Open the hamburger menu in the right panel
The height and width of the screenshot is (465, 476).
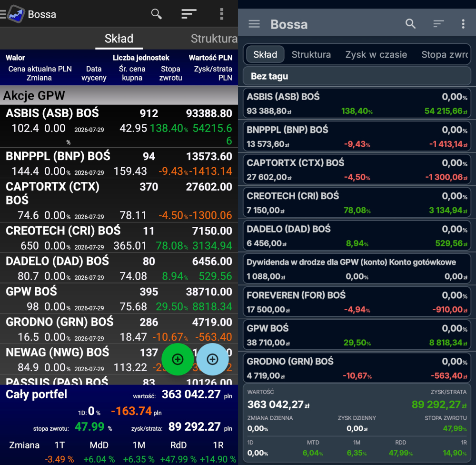(x=254, y=24)
